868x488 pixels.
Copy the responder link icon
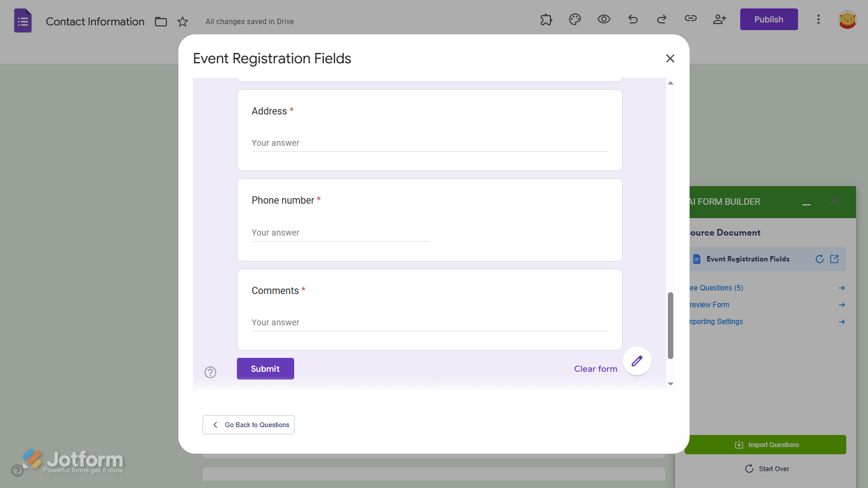pos(690,19)
